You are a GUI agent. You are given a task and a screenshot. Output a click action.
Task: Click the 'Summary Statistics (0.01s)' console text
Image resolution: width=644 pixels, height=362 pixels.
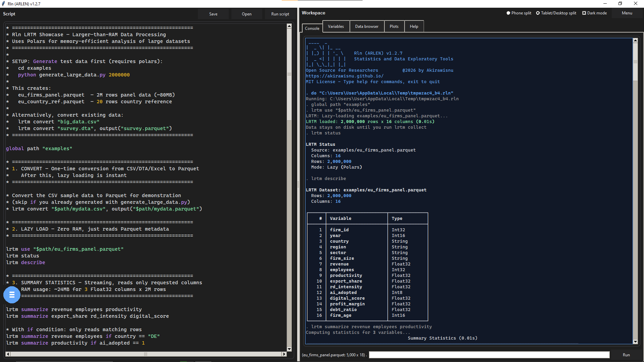pos(442,338)
